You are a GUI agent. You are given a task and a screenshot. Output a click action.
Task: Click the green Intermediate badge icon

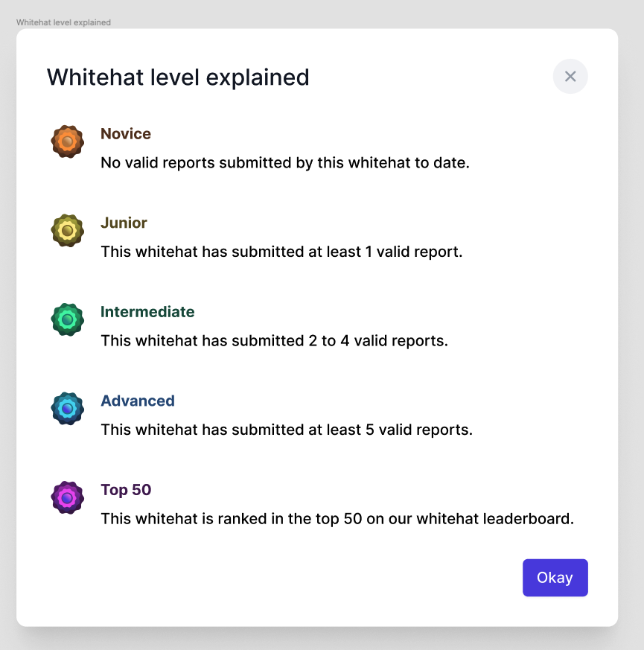tap(67, 319)
